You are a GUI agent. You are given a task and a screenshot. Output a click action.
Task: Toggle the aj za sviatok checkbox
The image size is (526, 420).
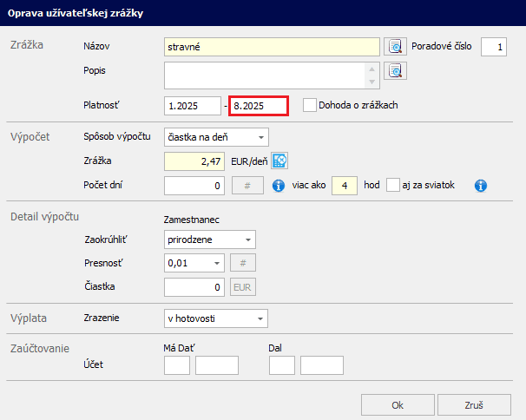[394, 185]
